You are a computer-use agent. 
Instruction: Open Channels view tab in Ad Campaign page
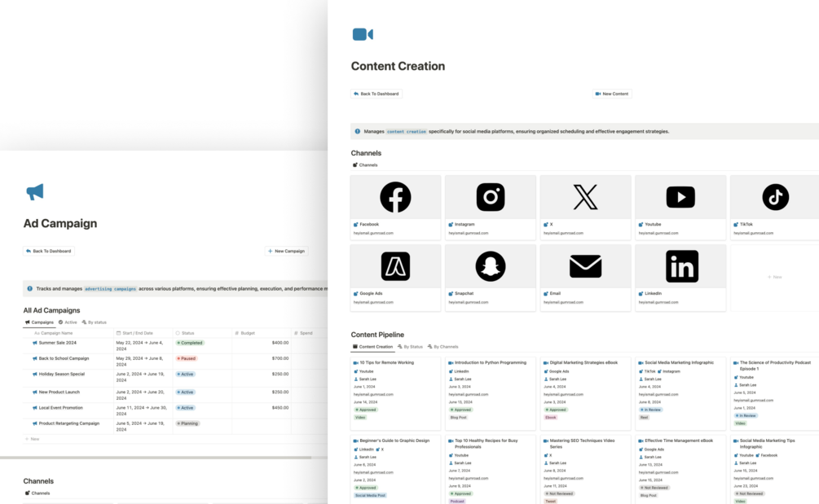tap(37, 493)
